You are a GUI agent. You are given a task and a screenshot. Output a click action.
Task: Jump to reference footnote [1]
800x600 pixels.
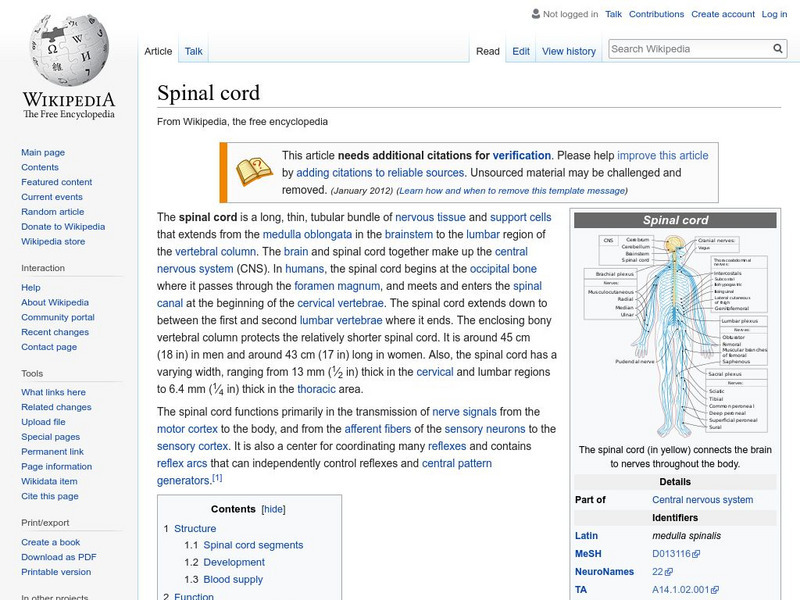217,478
